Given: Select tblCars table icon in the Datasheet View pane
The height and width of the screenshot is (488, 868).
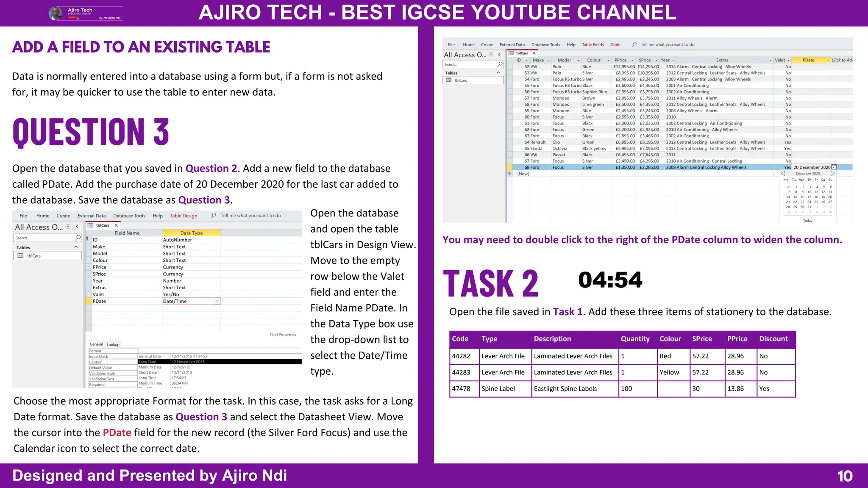Looking at the screenshot, I should [x=449, y=80].
